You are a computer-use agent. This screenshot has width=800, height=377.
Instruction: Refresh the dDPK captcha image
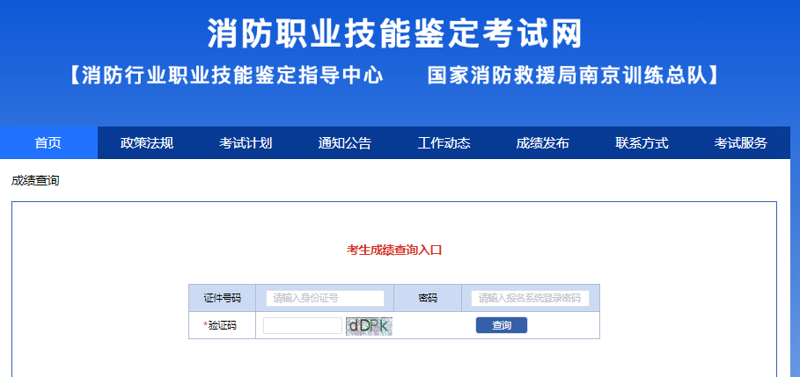pos(369,326)
